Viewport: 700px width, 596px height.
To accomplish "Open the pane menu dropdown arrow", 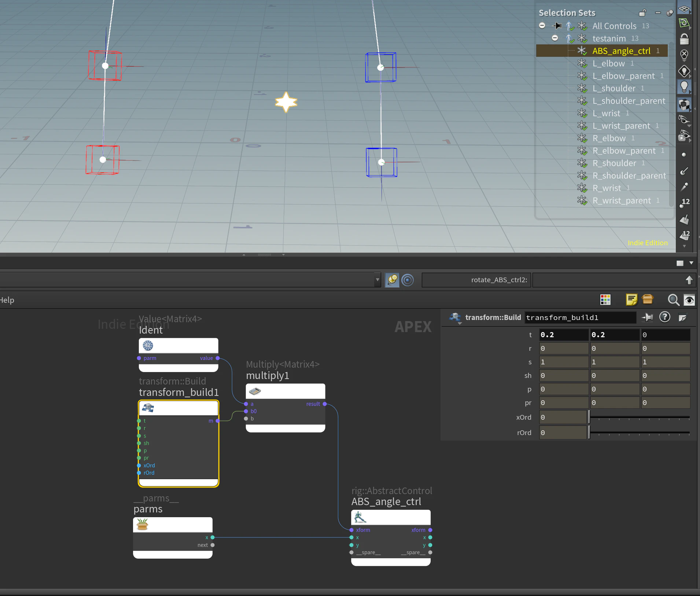I will pyautogui.click(x=691, y=263).
